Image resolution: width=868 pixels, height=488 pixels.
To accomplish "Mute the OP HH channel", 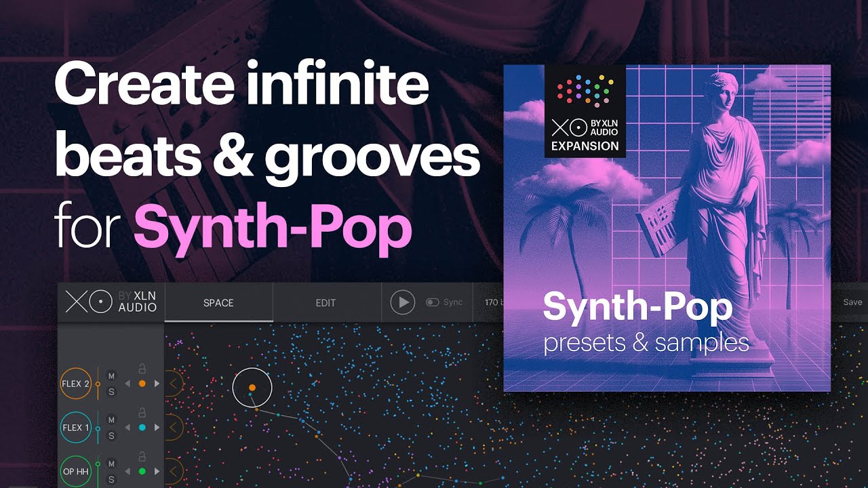I will coord(111,464).
